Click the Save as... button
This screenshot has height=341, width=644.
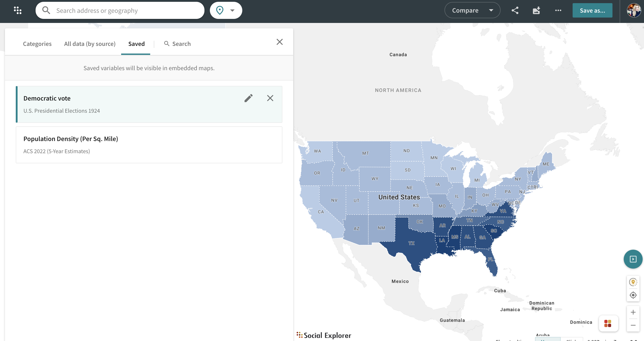pyautogui.click(x=592, y=11)
